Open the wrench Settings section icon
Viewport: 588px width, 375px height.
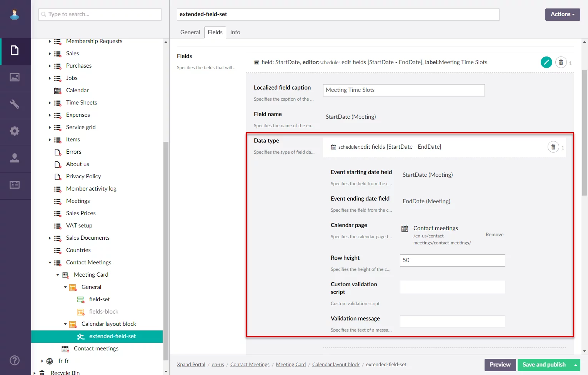coord(15,105)
